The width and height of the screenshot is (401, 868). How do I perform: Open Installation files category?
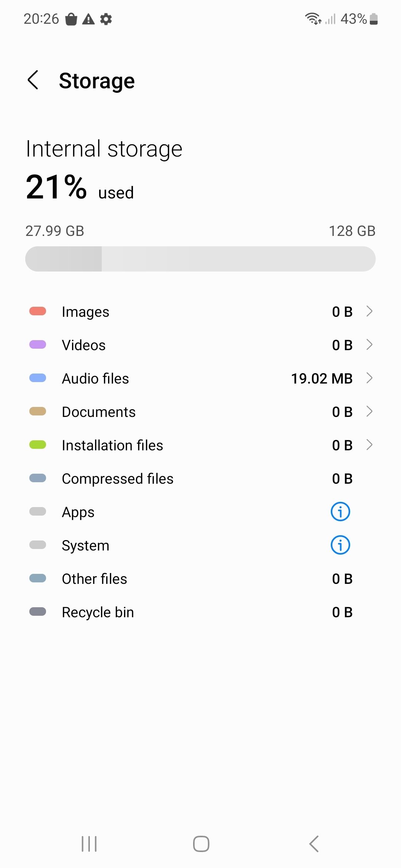click(200, 445)
